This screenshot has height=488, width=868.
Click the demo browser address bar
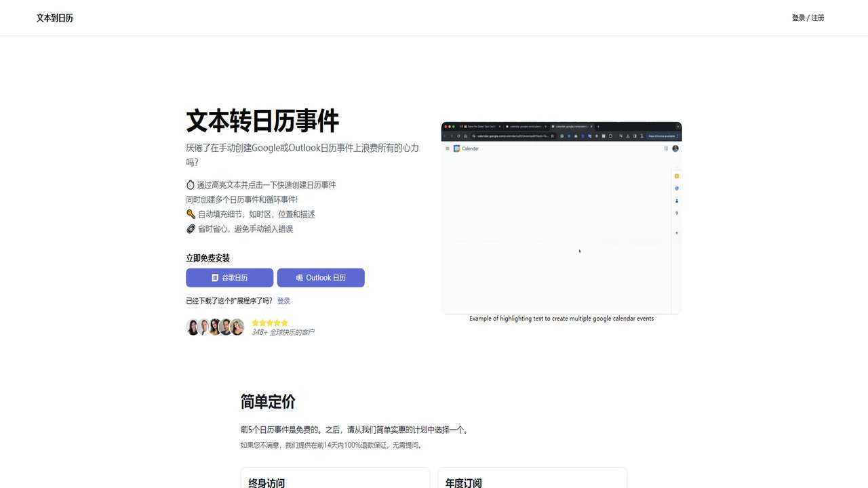[x=513, y=136]
